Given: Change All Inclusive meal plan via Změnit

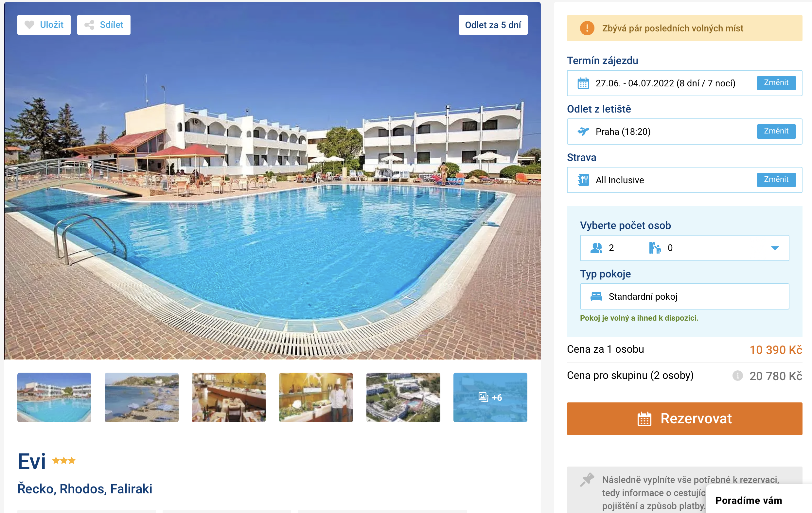Looking at the screenshot, I should click(x=776, y=180).
